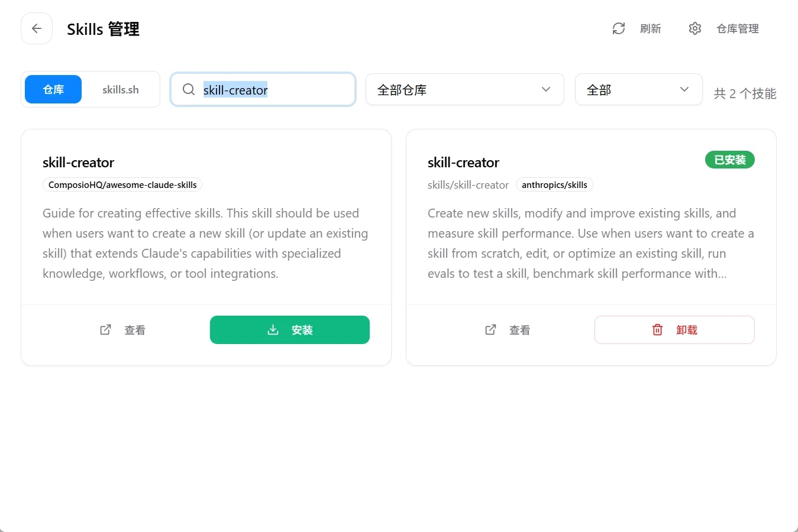Screen dimensions: 798x532
Task: Click the 已安装 installed badge
Action: click(730, 160)
